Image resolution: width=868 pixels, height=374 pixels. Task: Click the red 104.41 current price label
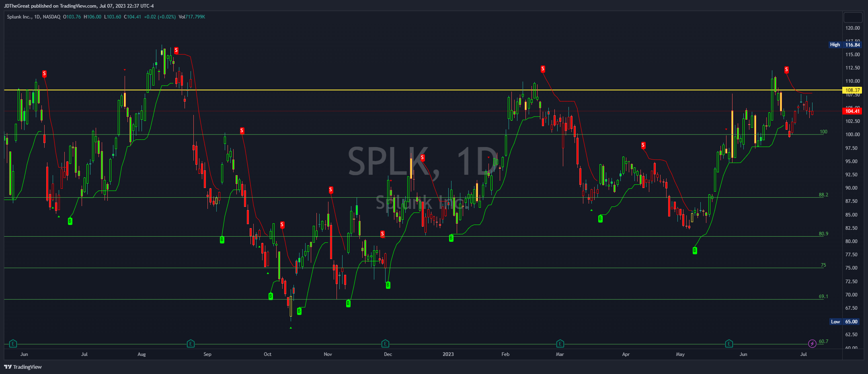coord(852,111)
